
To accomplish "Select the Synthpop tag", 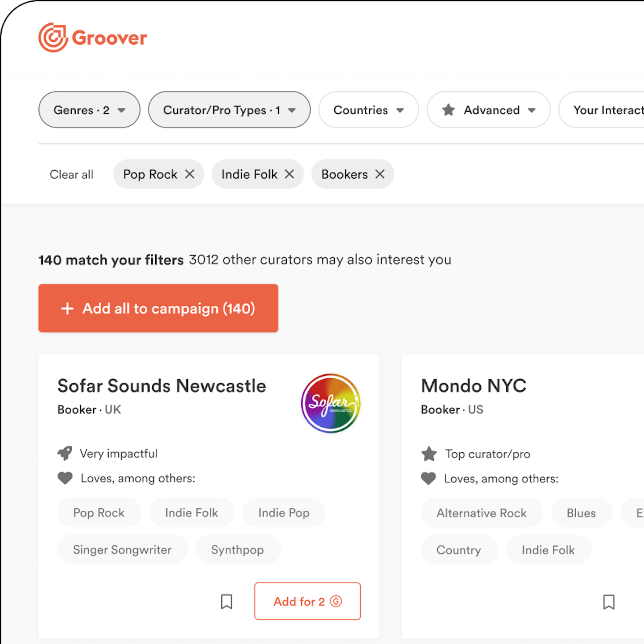I will point(238,549).
